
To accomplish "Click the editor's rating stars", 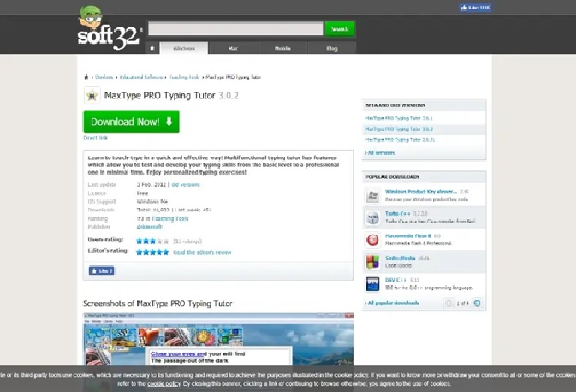I will (x=152, y=252).
